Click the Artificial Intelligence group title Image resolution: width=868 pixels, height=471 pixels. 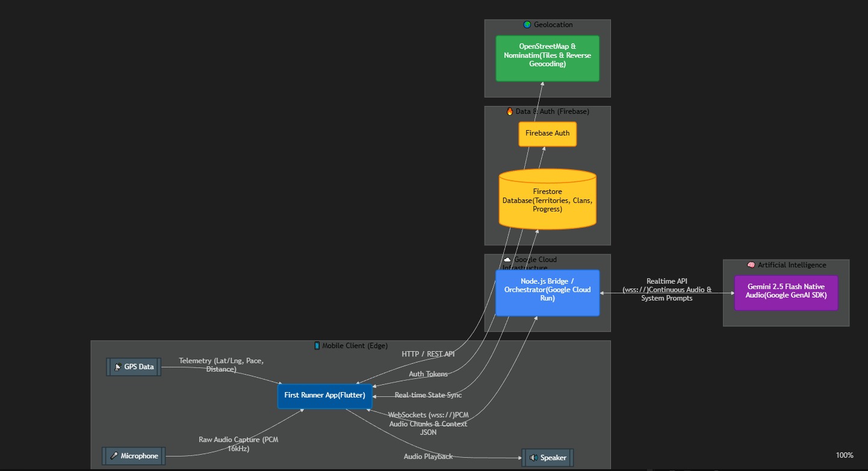(x=792, y=265)
